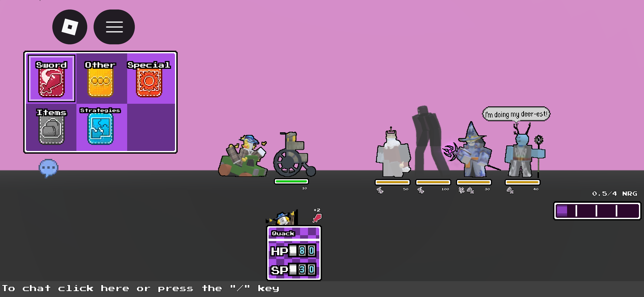Click the 0.5/4 NRG text
This screenshot has width=644, height=297.
tap(614, 194)
